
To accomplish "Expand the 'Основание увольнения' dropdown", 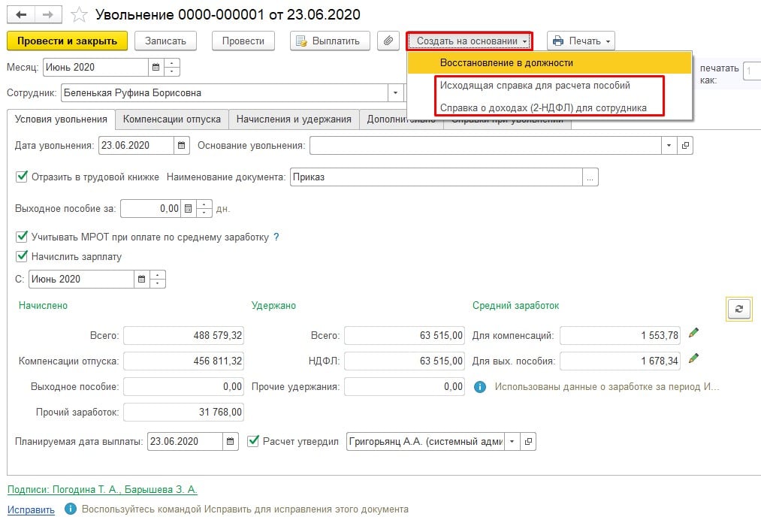I will tap(669, 146).
